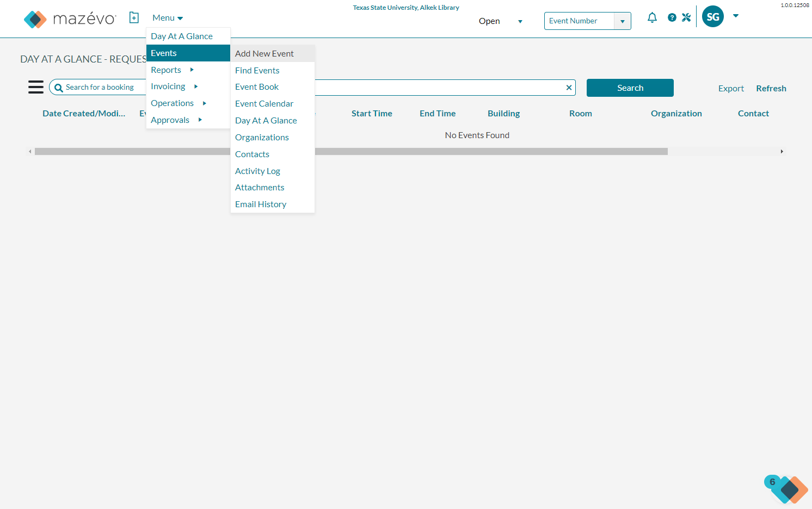The image size is (812, 509).
Task: Click the scrollbar left arrow
Action: coord(30,152)
